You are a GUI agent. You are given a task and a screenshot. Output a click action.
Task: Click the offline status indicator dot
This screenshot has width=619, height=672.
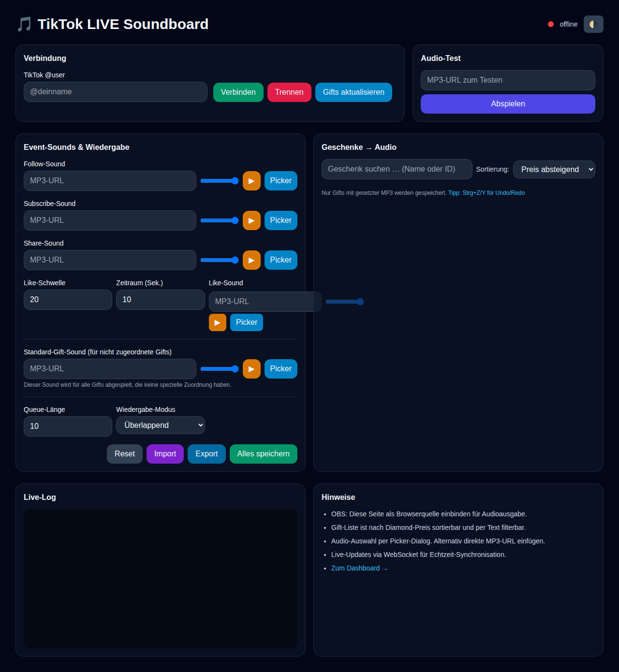(550, 23)
